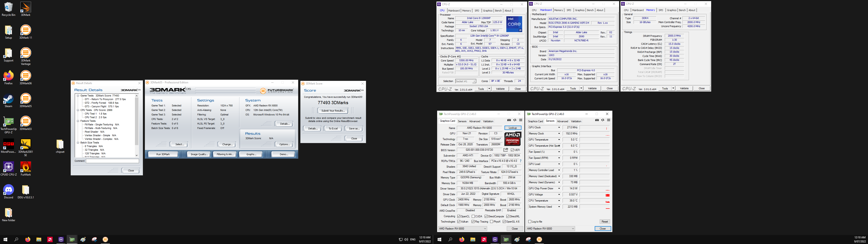Screen dimensions: 868x244
Task: Select the Discord desktop shortcut
Action: pyautogui.click(x=8, y=192)
